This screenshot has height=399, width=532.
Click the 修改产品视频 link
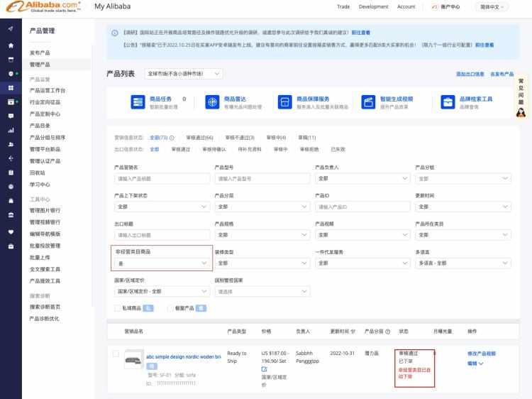click(482, 354)
